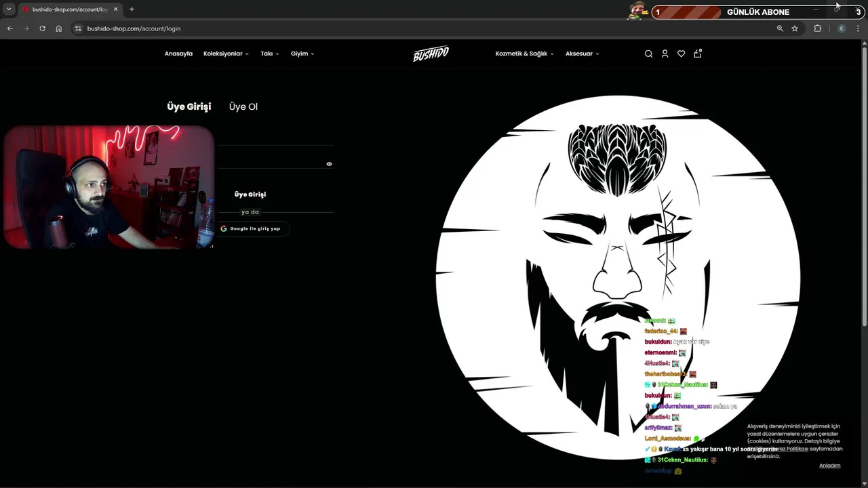View site information icon in address bar
Viewport: 868px width, 488px height.
point(78,28)
